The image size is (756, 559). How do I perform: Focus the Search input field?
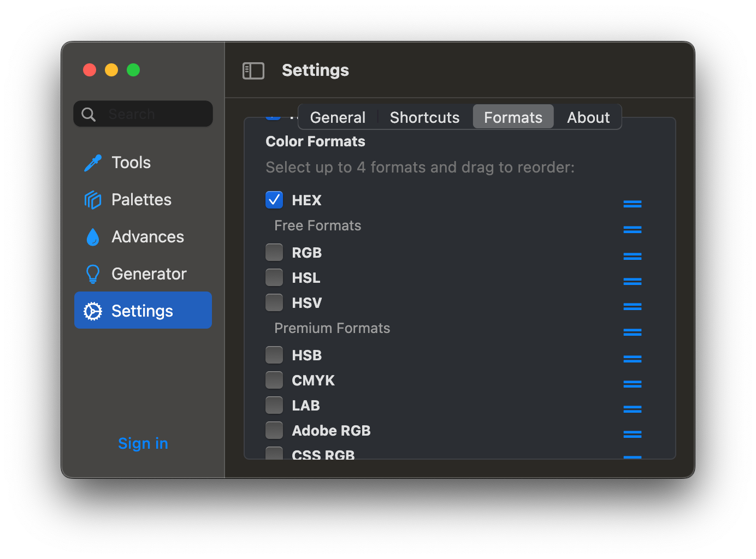(x=156, y=114)
